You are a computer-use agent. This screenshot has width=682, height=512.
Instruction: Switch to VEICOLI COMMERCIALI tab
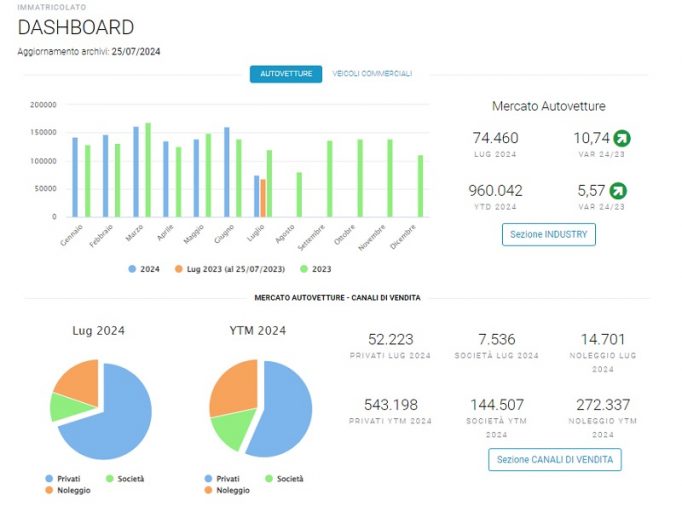(x=372, y=74)
